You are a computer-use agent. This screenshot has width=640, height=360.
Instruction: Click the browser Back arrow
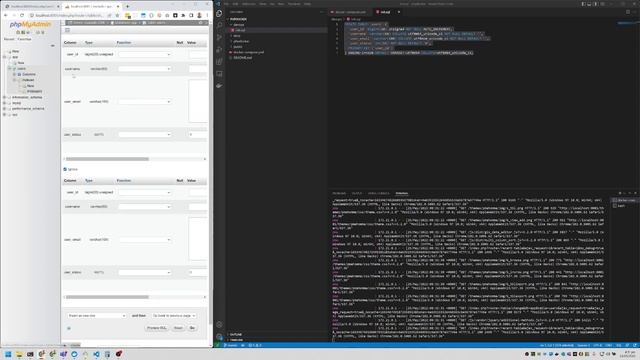click(x=6, y=15)
